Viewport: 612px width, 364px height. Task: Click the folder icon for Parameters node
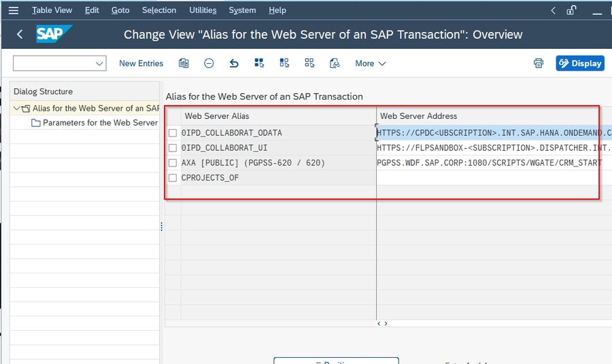tap(36, 123)
